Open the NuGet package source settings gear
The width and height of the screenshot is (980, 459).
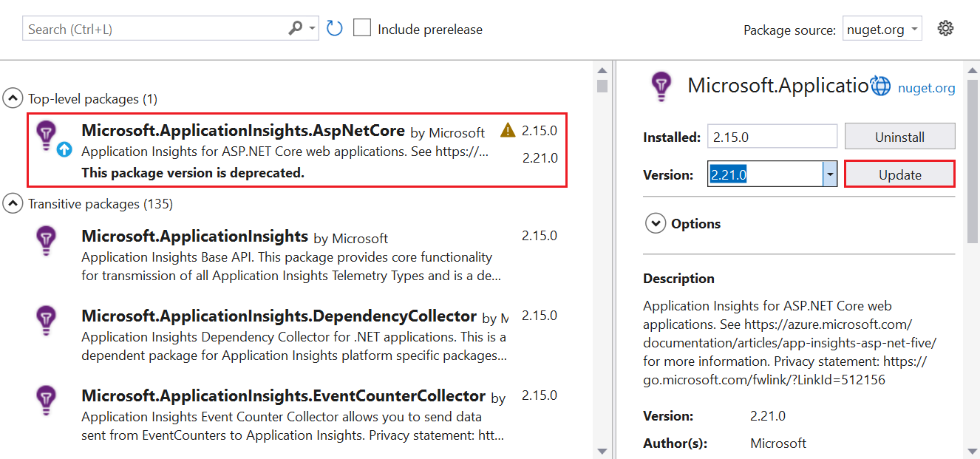(946, 27)
